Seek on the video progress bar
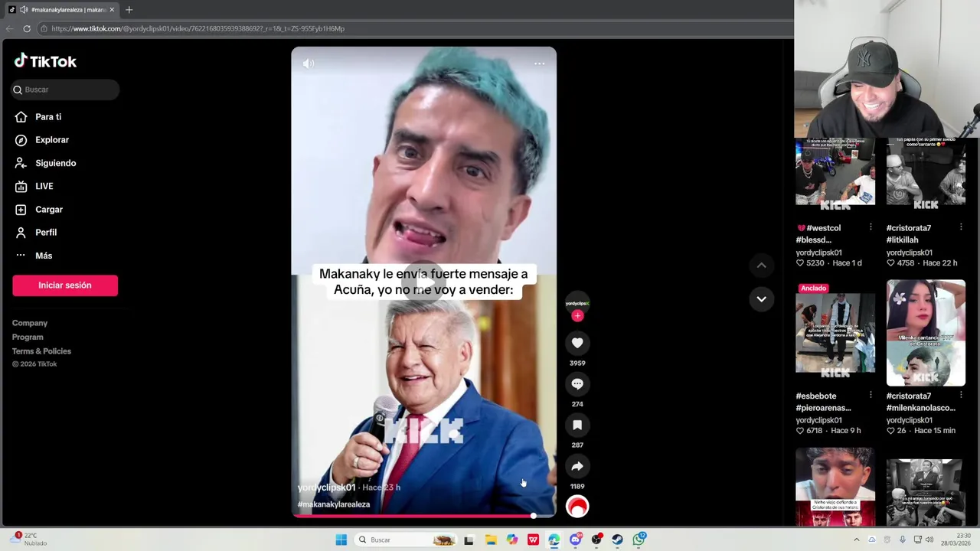980x551 pixels. (x=423, y=516)
